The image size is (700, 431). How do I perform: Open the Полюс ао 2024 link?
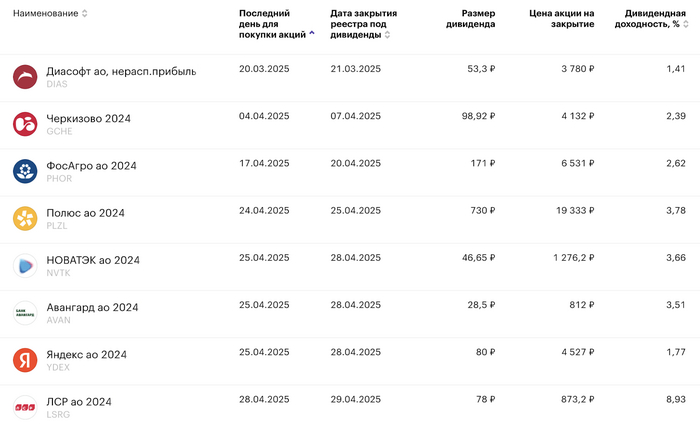tap(85, 213)
